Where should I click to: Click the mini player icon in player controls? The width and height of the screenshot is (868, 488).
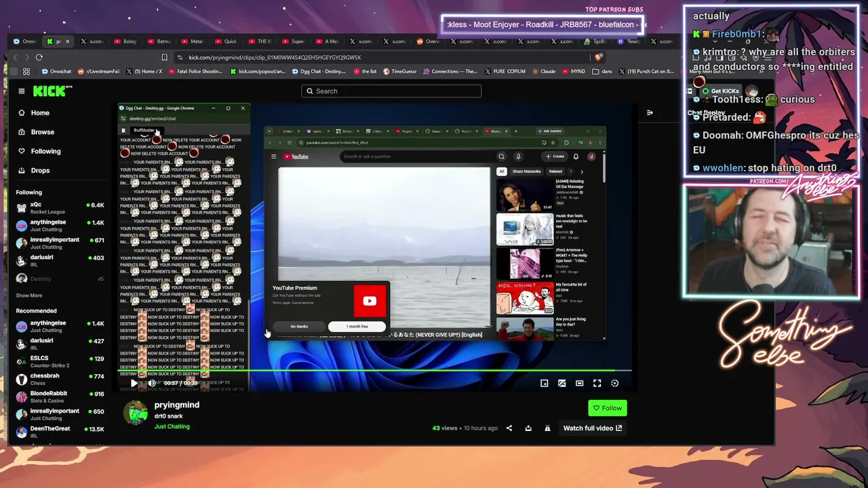click(544, 383)
